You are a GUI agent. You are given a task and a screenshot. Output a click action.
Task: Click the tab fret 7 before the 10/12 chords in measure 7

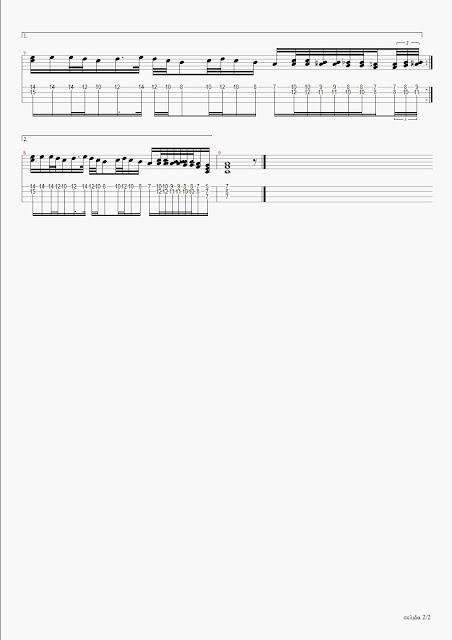coord(274,87)
